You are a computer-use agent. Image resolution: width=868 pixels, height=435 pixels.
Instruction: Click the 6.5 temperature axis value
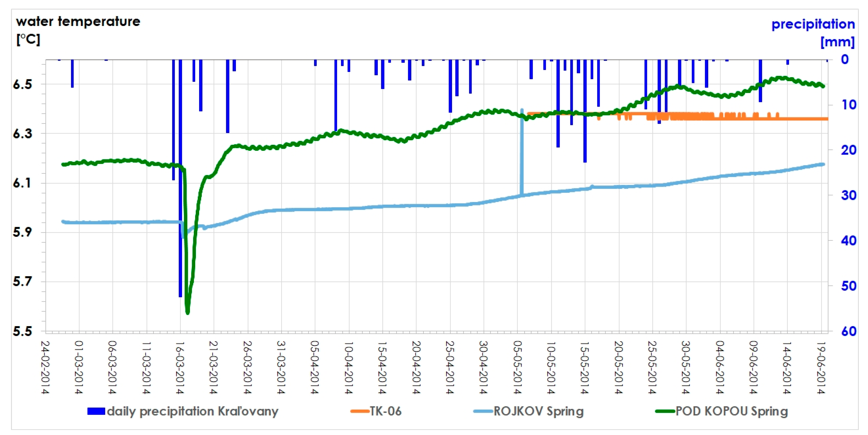pyautogui.click(x=23, y=85)
